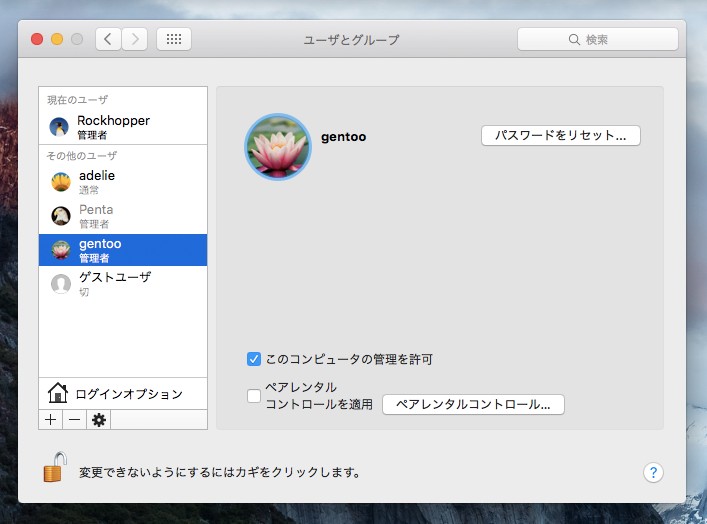Go back with the left arrow button

[x=108, y=39]
